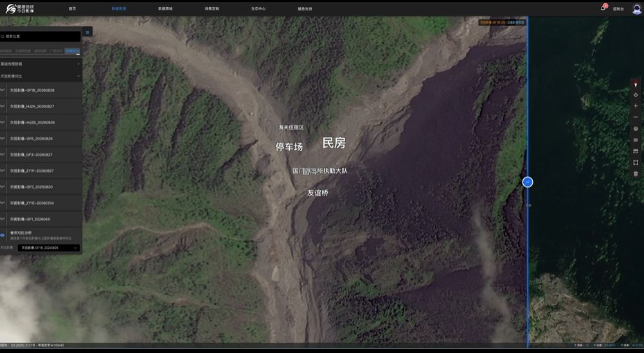Open the 生态中心 top menu
The image size is (644, 353).
tap(258, 8)
